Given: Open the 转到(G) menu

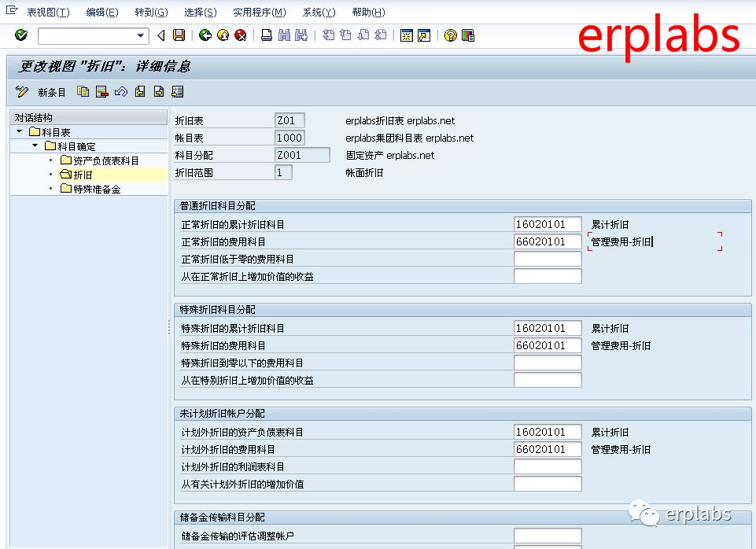Looking at the screenshot, I should (x=151, y=12).
